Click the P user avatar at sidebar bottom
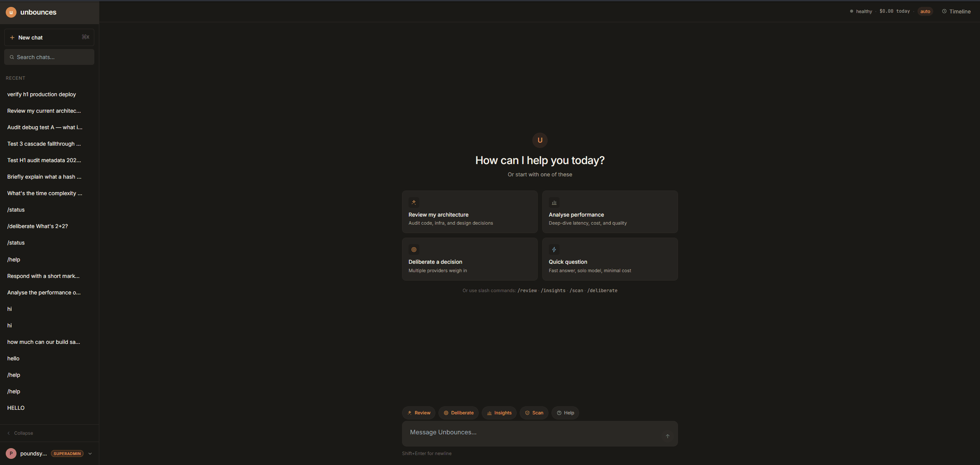Viewport: 980px width, 465px height. point(11,453)
